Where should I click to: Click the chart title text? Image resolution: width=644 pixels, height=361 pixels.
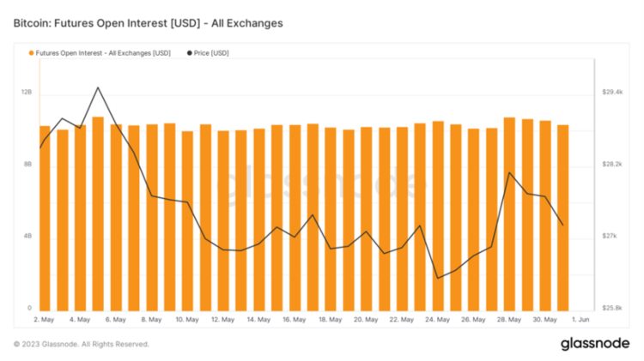148,22
